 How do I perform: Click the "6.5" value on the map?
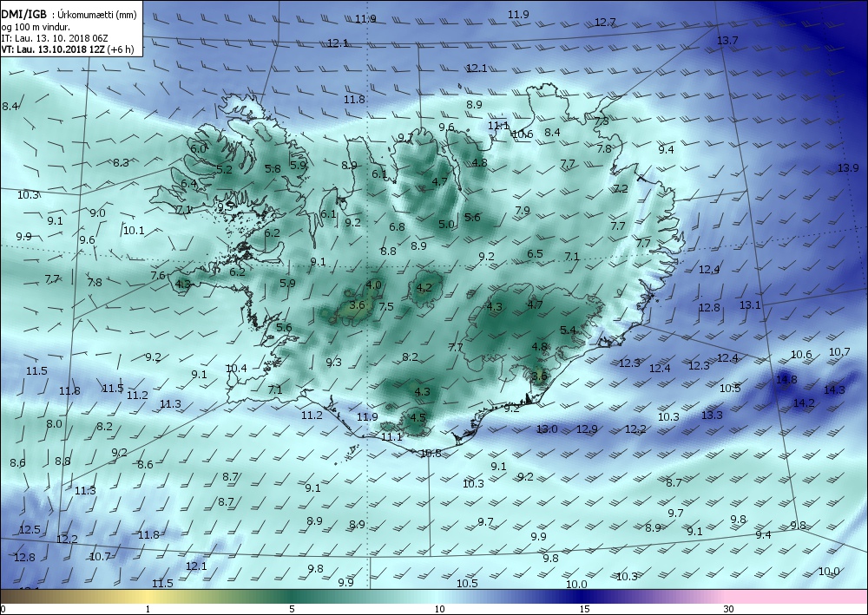click(x=535, y=253)
